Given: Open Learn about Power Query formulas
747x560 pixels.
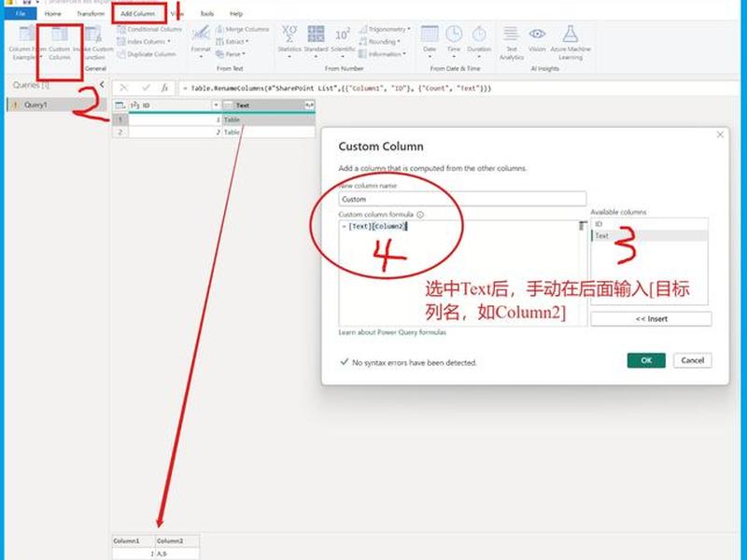Looking at the screenshot, I should click(x=392, y=332).
